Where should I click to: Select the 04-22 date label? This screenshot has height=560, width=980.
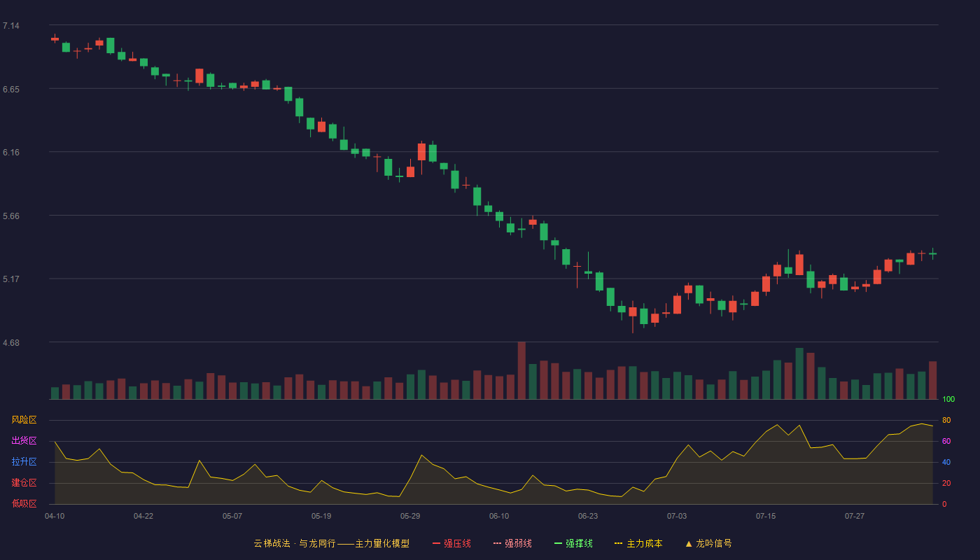(143, 516)
